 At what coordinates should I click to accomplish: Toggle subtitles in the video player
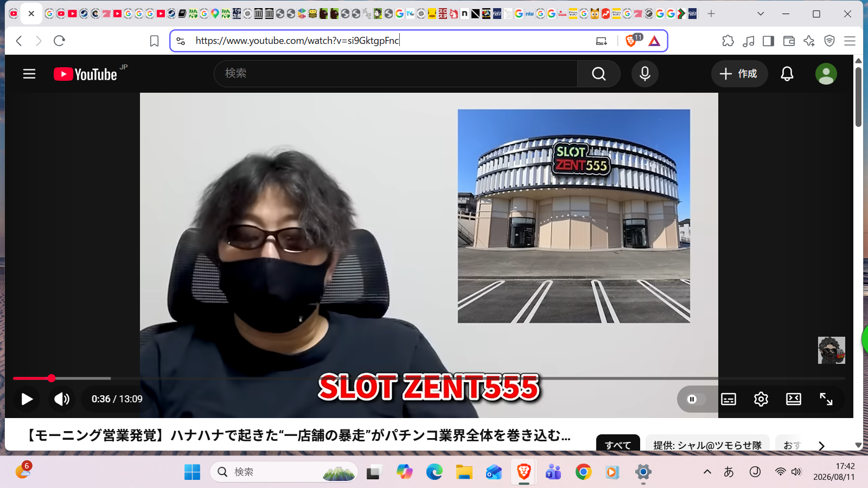pos(729,400)
